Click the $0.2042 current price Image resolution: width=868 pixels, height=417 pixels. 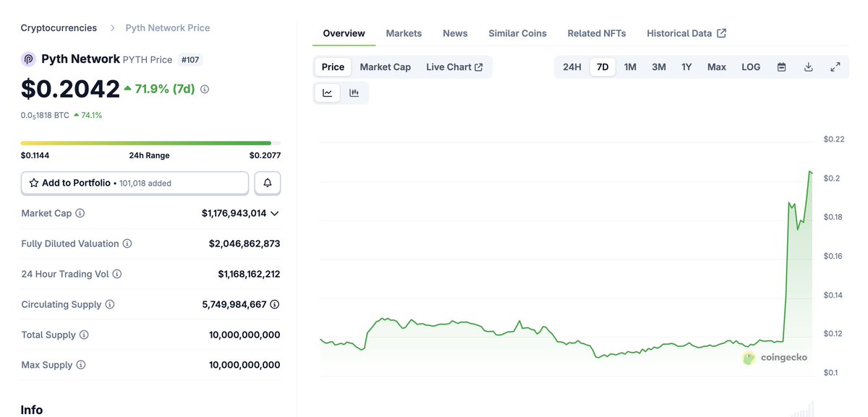point(70,88)
